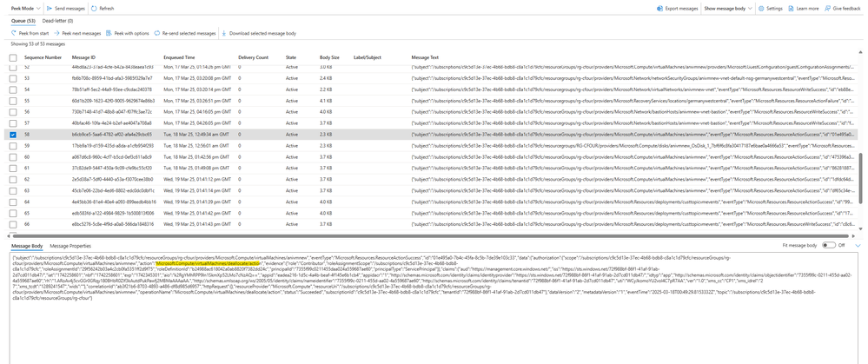
Task: Click the 'Showing 53 of 53 messages' text
Action: [x=37, y=43]
